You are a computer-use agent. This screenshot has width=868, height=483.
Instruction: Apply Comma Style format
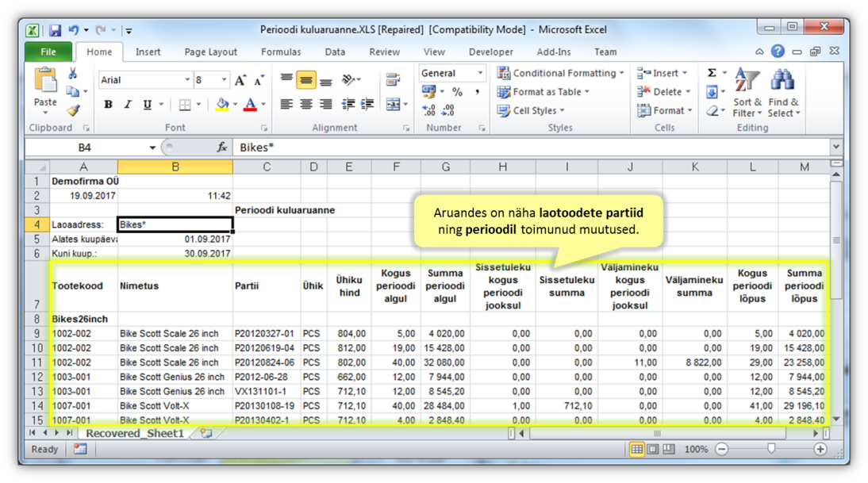[477, 92]
